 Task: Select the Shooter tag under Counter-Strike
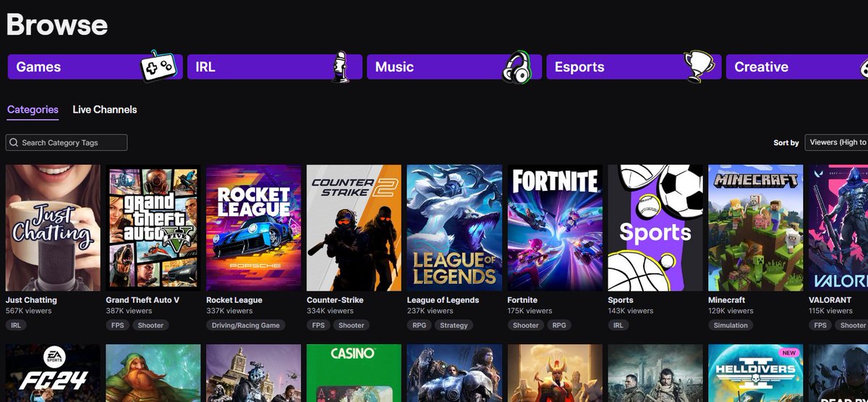(x=352, y=325)
